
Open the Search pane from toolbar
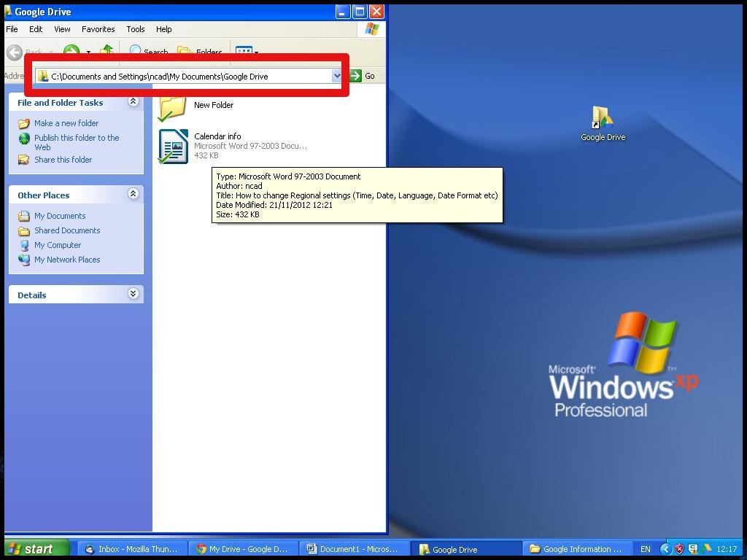point(149,52)
